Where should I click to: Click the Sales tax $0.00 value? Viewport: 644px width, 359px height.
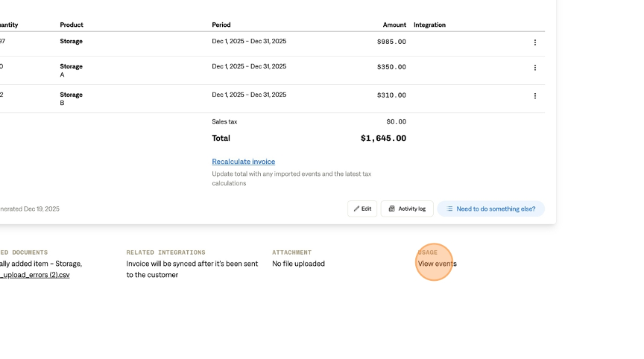click(x=396, y=121)
